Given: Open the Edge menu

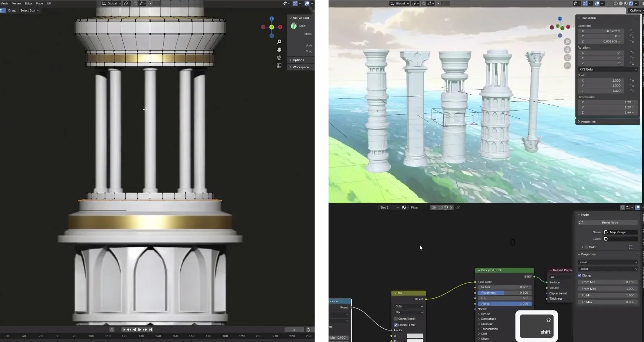Looking at the screenshot, I should 29,3.
